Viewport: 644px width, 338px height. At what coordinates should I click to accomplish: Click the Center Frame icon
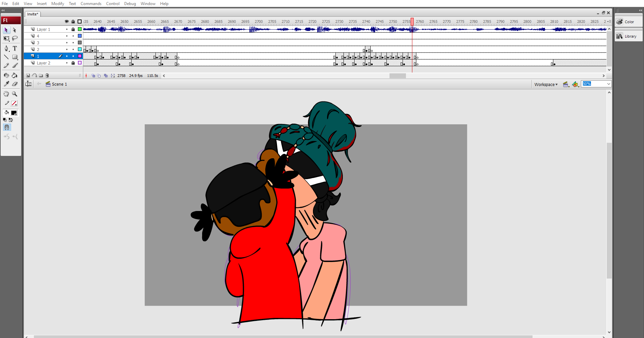pyautogui.click(x=86, y=76)
